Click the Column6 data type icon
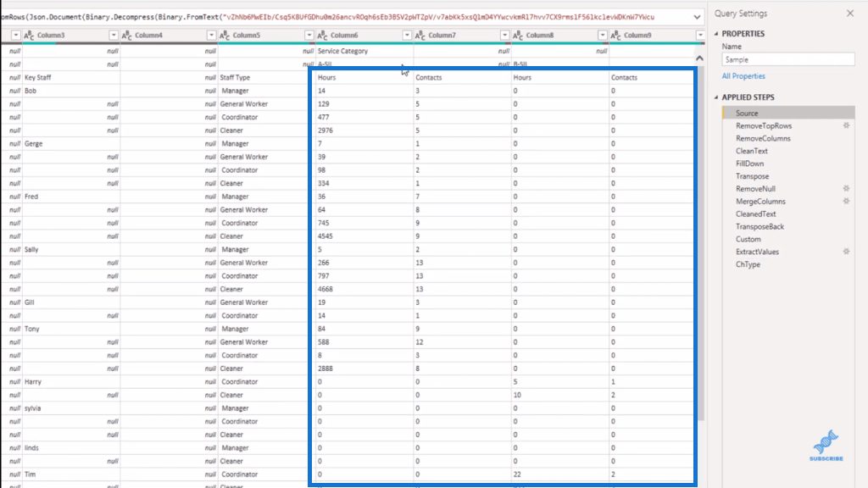Screen dimensions: 868x488 pos(322,36)
